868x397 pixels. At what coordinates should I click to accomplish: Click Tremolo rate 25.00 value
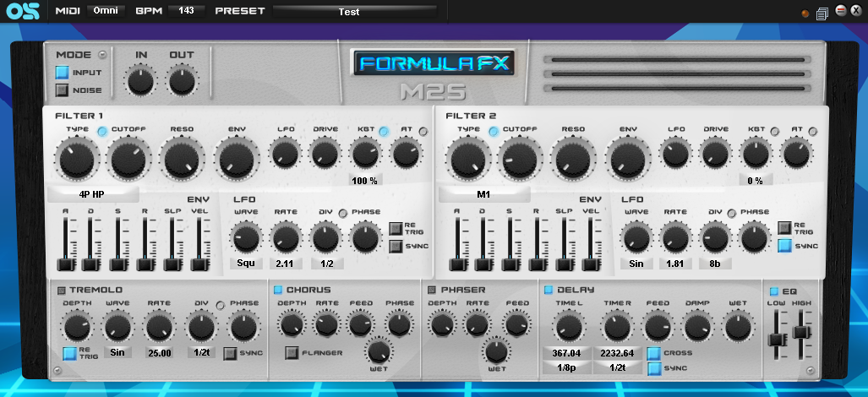point(160,353)
